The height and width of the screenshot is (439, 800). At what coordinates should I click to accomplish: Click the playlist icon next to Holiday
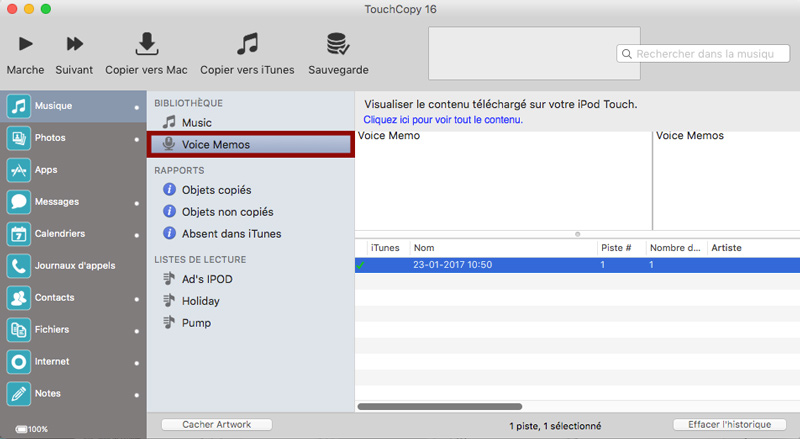(169, 300)
